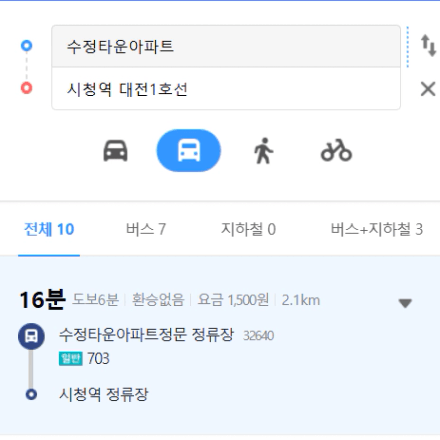Click the red destination marker circle

coord(26,88)
